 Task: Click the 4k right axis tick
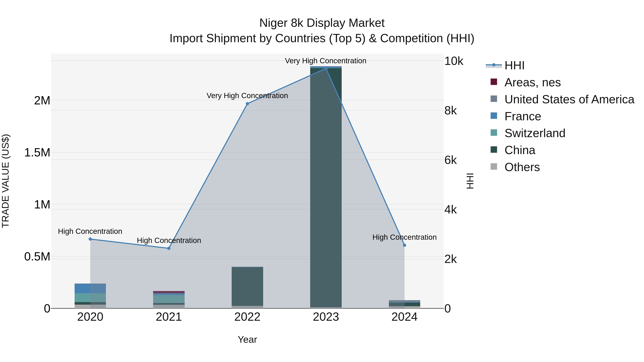(450, 210)
